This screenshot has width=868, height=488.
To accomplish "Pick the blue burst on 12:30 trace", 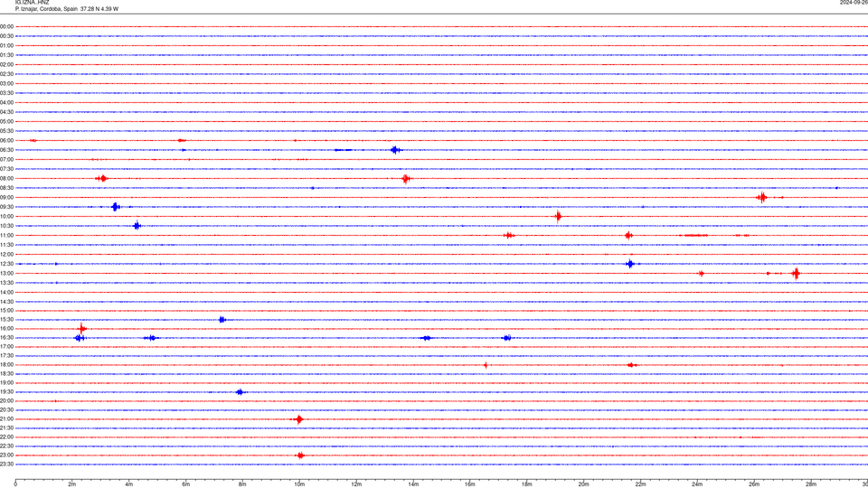I will pos(630,264).
